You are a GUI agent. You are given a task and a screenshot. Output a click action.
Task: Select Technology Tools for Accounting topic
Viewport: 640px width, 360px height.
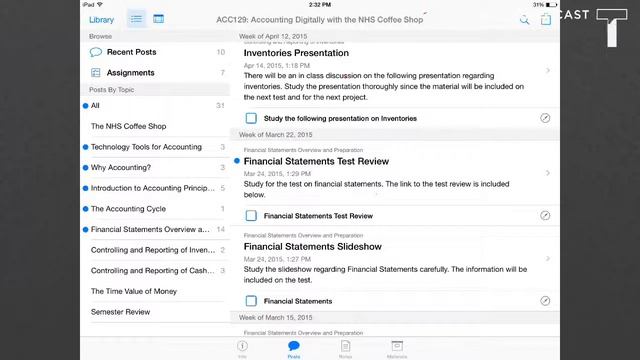(155, 147)
